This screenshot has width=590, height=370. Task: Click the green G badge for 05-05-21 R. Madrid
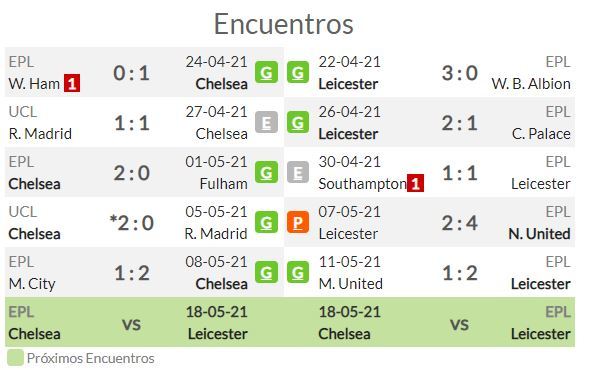tap(266, 222)
